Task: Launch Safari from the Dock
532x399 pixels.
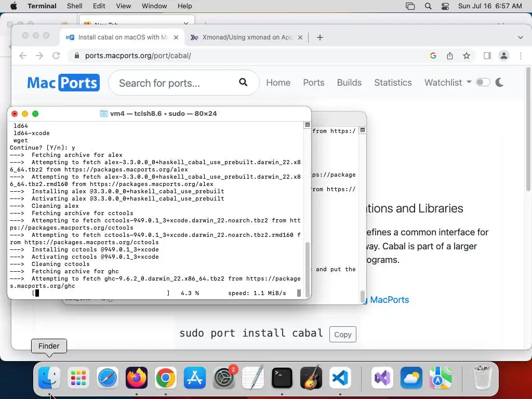Action: [108, 378]
